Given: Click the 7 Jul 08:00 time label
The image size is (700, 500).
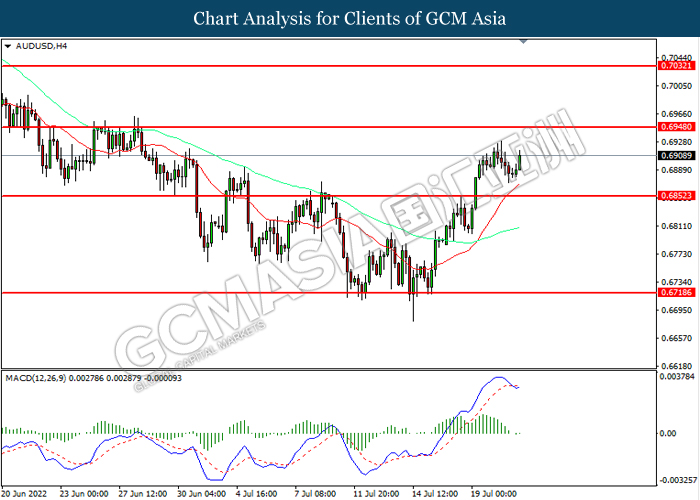Looking at the screenshot, I should pos(316,494).
